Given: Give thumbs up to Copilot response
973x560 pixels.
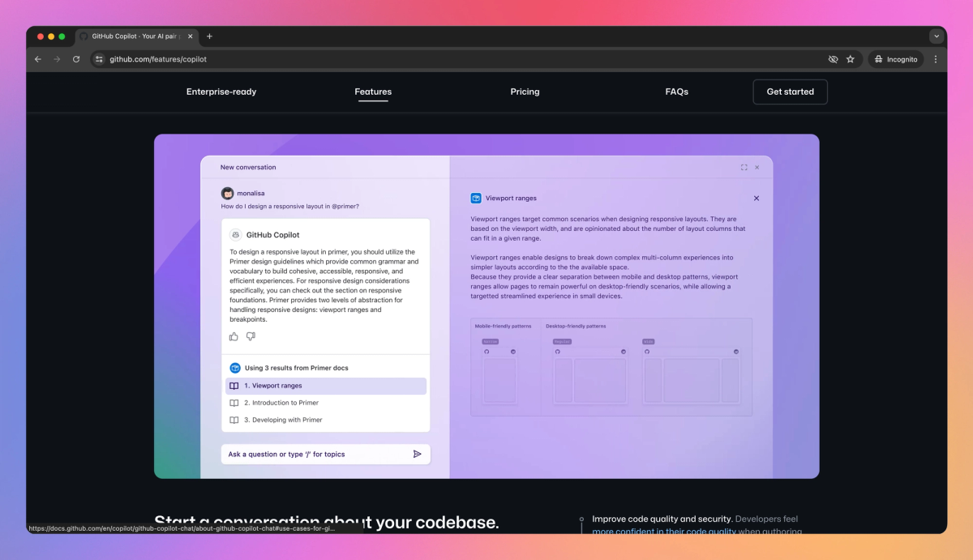Looking at the screenshot, I should tap(234, 336).
